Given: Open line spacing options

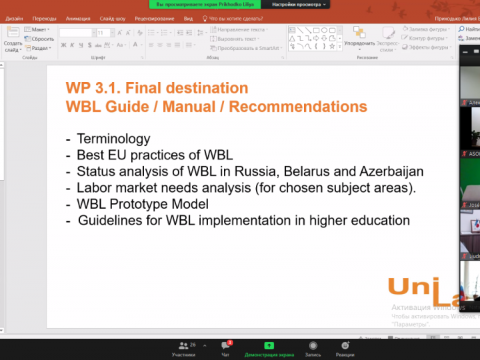Looking at the screenshot, I should coord(201,33).
